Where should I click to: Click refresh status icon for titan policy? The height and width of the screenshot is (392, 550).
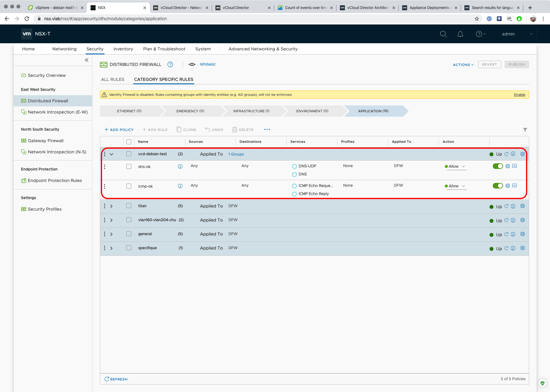[x=506, y=206]
